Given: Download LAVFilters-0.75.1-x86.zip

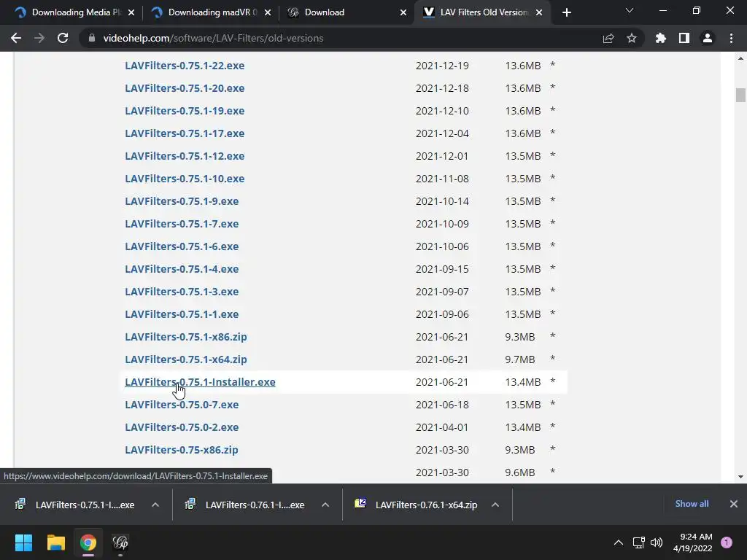Looking at the screenshot, I should (x=186, y=337).
